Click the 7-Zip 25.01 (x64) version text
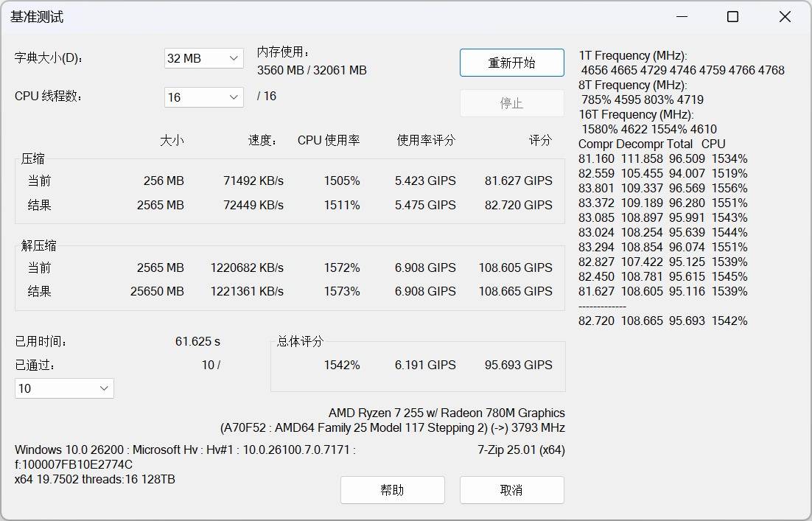The width and height of the screenshot is (812, 521). point(521,450)
